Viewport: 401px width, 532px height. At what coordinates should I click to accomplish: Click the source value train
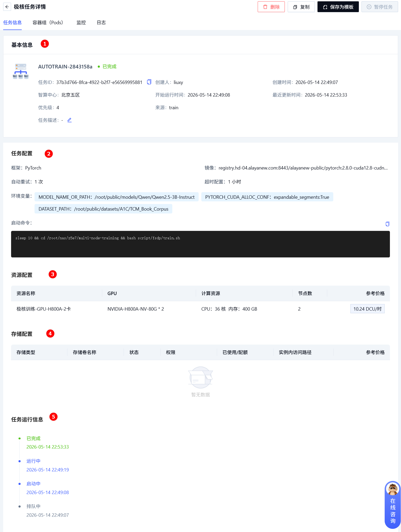point(174,108)
